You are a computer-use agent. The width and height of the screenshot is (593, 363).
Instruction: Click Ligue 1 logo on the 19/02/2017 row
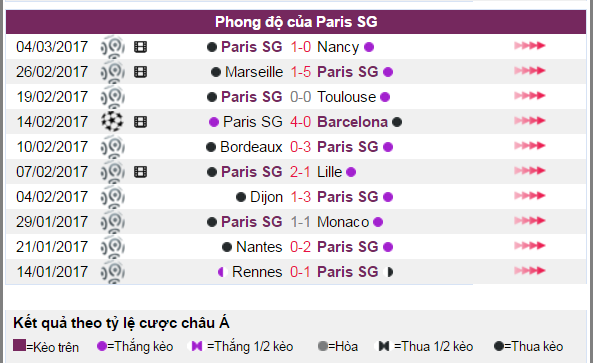coord(112,97)
